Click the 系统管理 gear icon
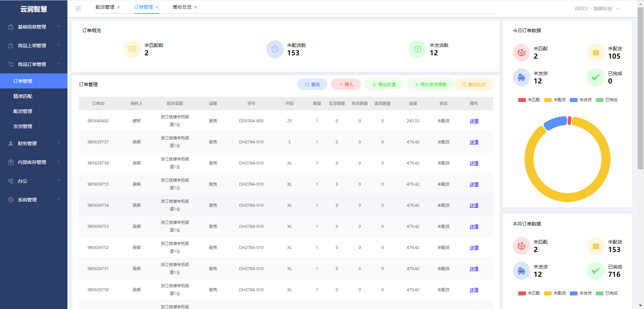The width and height of the screenshot is (644, 309). coord(11,200)
